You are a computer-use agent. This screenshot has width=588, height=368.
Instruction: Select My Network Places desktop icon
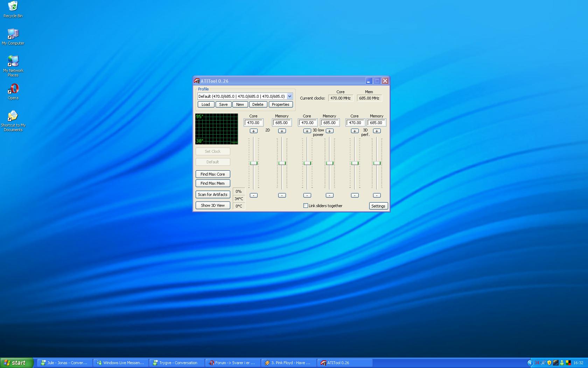coord(13,66)
